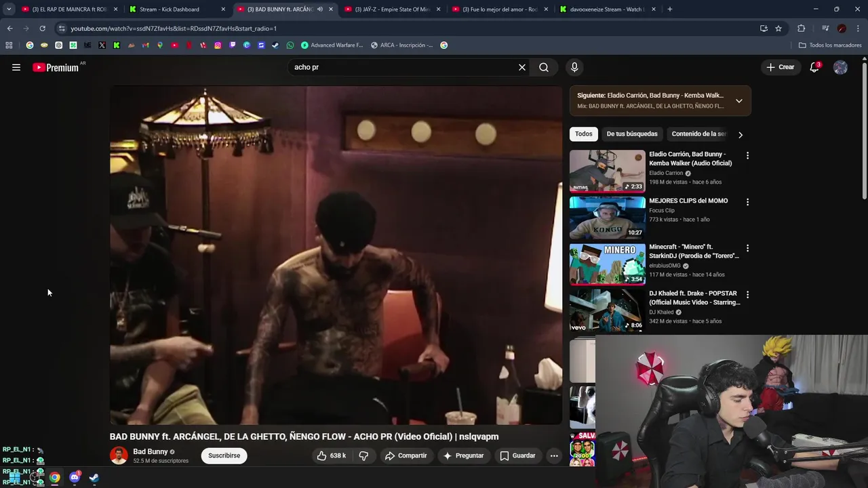The height and width of the screenshot is (488, 868).
Task: Like the video with thumbs up
Action: 331,455
